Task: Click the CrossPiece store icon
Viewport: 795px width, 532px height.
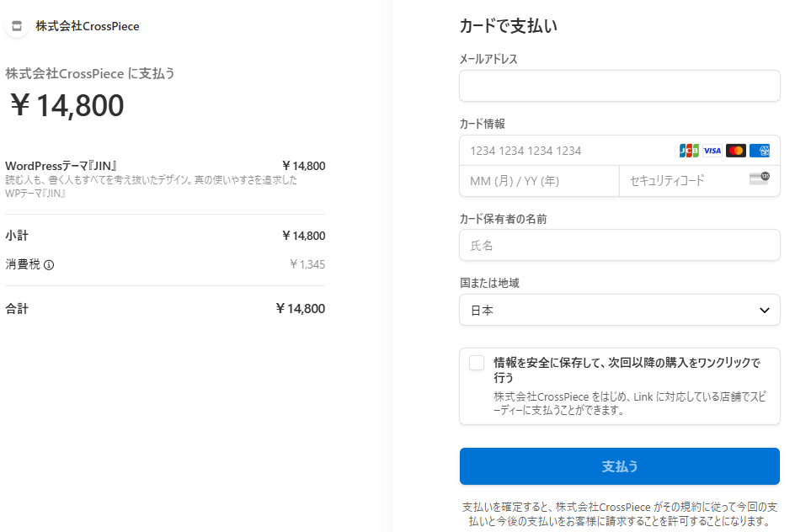Action: pos(17,26)
